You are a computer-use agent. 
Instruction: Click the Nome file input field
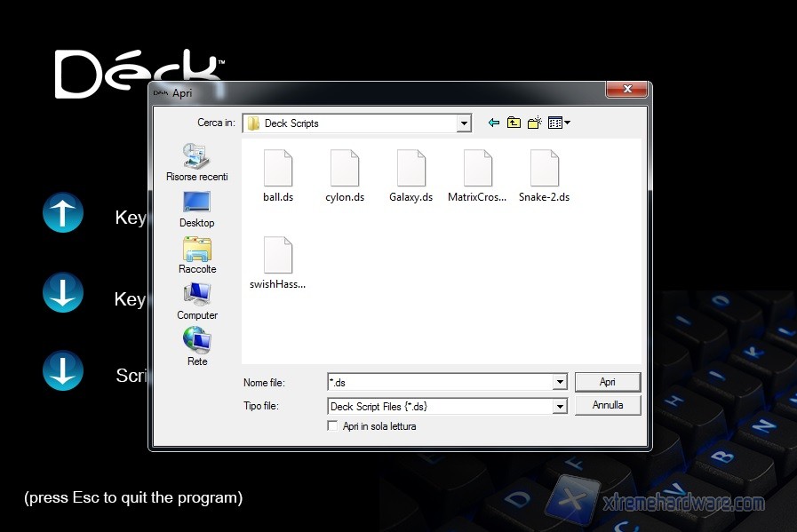coord(440,382)
